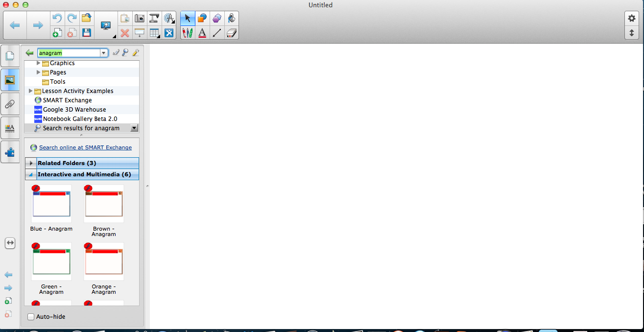Save the file with floppy disk icon

click(87, 33)
